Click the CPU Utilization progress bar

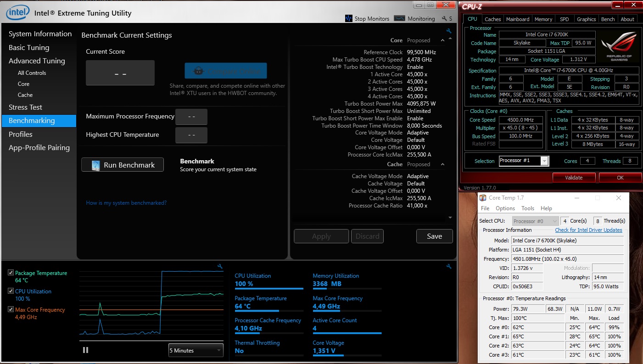click(x=269, y=289)
